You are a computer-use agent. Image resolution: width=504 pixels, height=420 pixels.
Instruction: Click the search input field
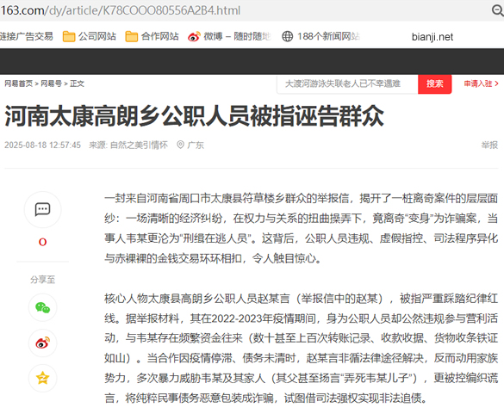[x=347, y=84]
